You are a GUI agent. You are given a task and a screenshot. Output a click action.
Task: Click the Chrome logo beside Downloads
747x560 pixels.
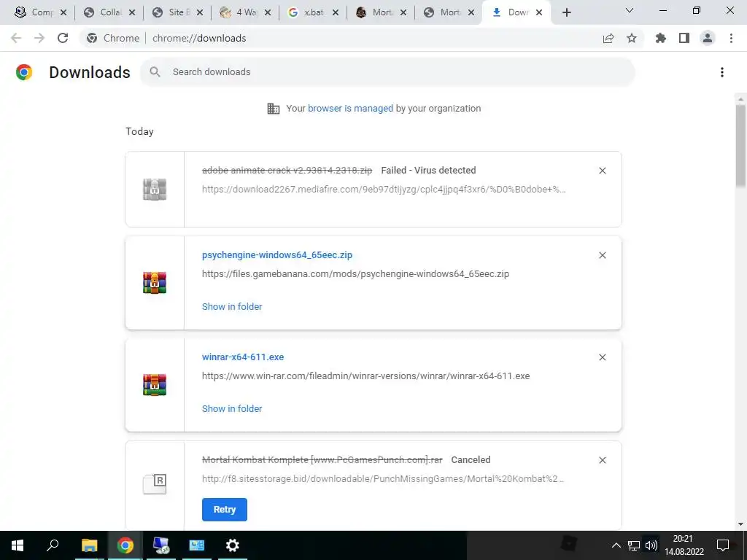click(24, 72)
